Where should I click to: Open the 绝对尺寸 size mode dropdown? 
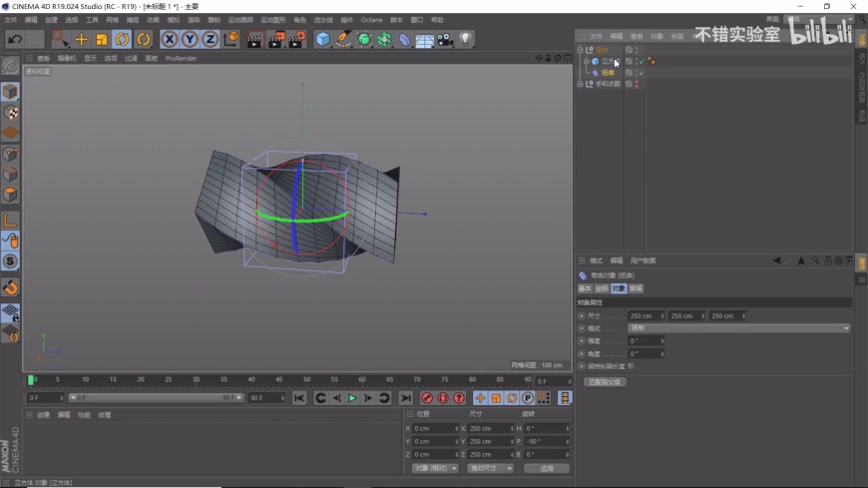[x=490, y=468]
